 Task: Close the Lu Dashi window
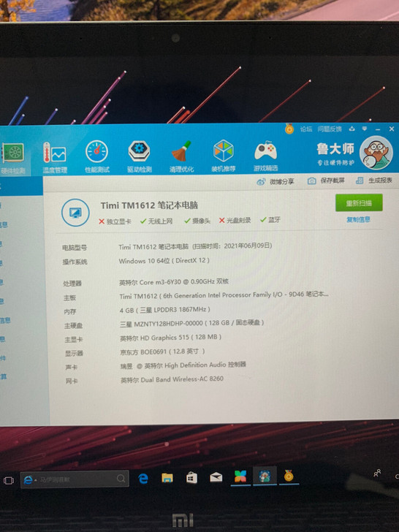[392, 129]
